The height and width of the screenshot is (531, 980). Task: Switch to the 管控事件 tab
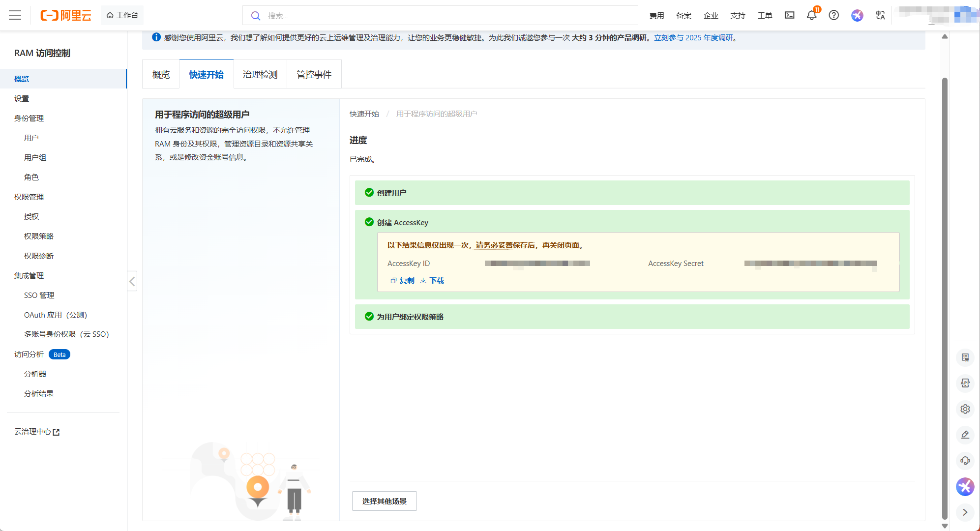[x=314, y=74]
